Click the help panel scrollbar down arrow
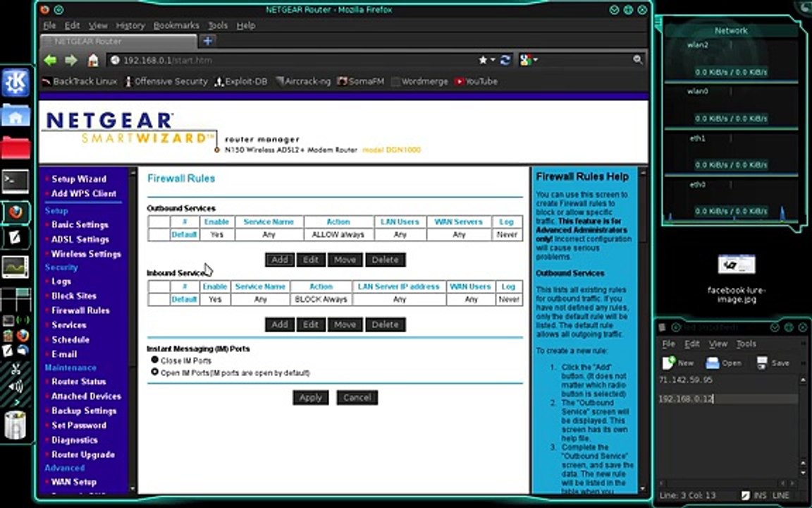This screenshot has height=508, width=812. (x=643, y=488)
